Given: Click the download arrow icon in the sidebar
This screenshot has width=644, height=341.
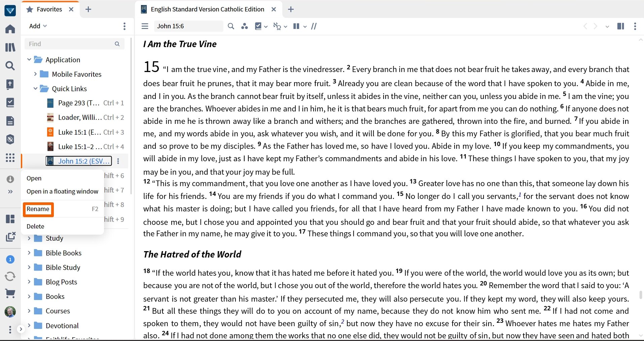Looking at the screenshot, I should click(10, 179).
